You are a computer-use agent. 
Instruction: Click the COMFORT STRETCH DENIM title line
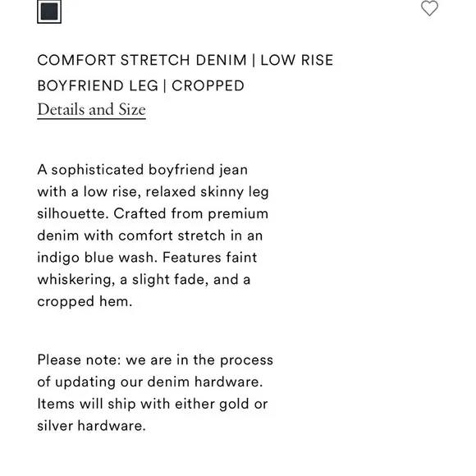(185, 60)
